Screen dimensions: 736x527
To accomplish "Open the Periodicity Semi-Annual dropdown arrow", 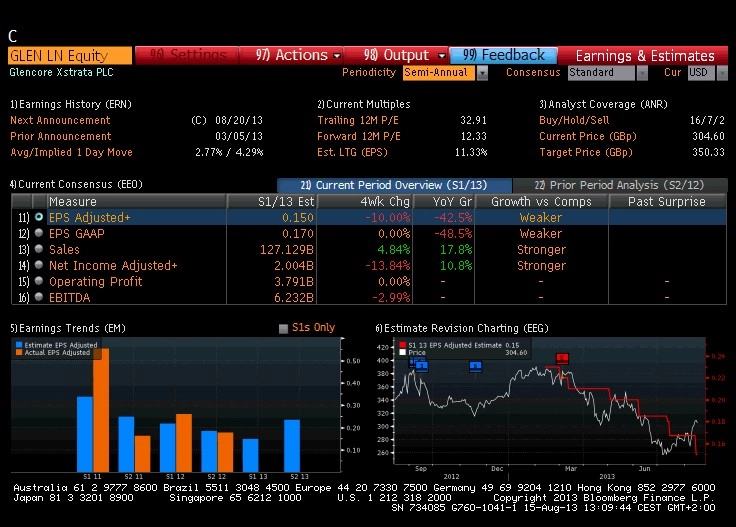I will [482, 73].
